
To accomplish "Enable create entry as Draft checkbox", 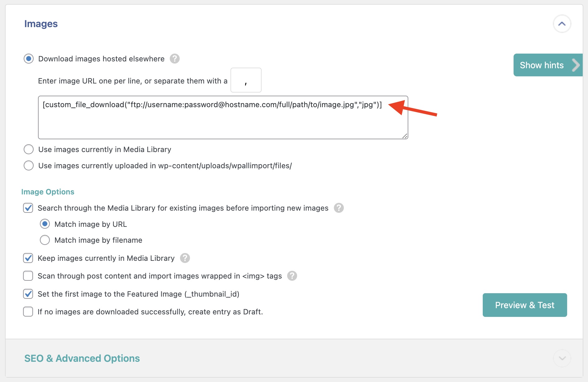I will coord(28,312).
